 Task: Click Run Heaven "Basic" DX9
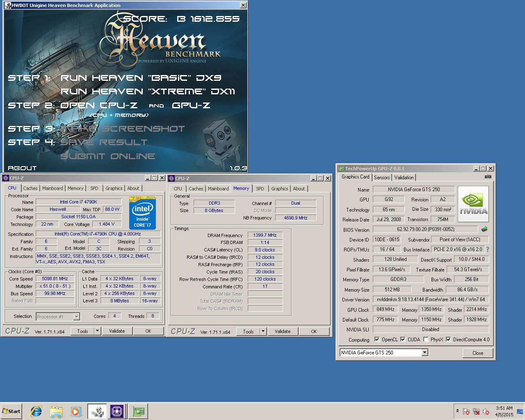pos(141,78)
